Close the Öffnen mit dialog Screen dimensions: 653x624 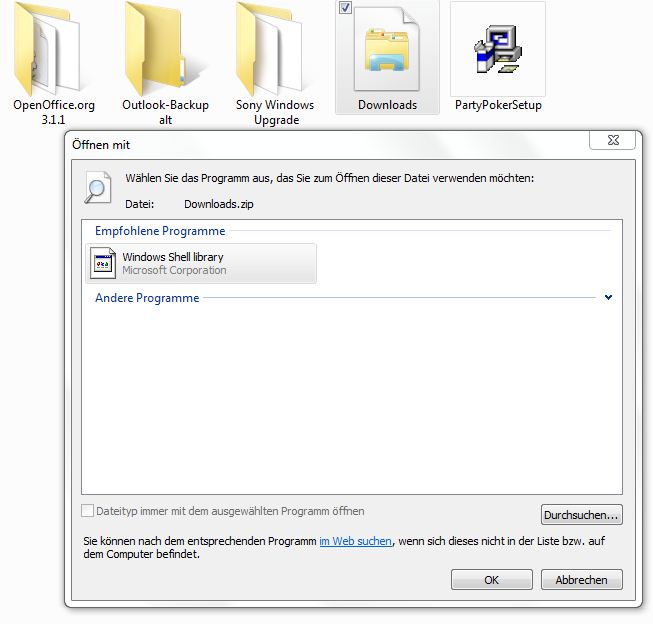point(613,140)
